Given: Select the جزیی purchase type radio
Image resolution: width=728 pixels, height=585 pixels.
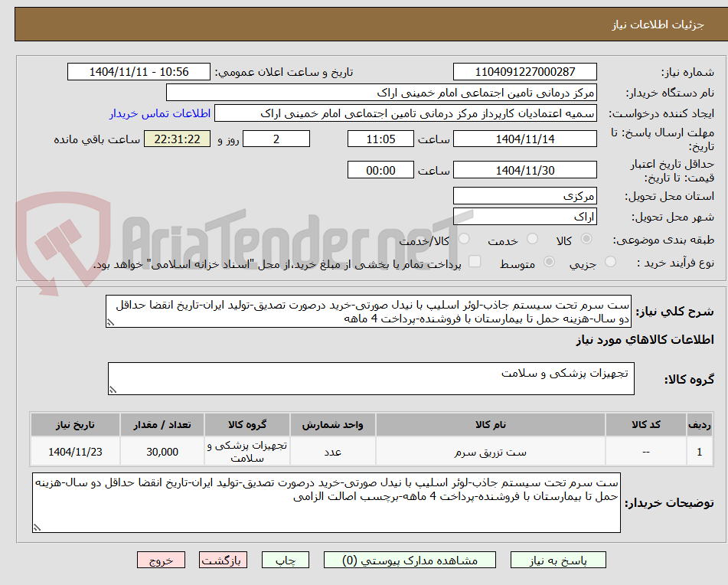Looking at the screenshot, I should pos(611,262).
